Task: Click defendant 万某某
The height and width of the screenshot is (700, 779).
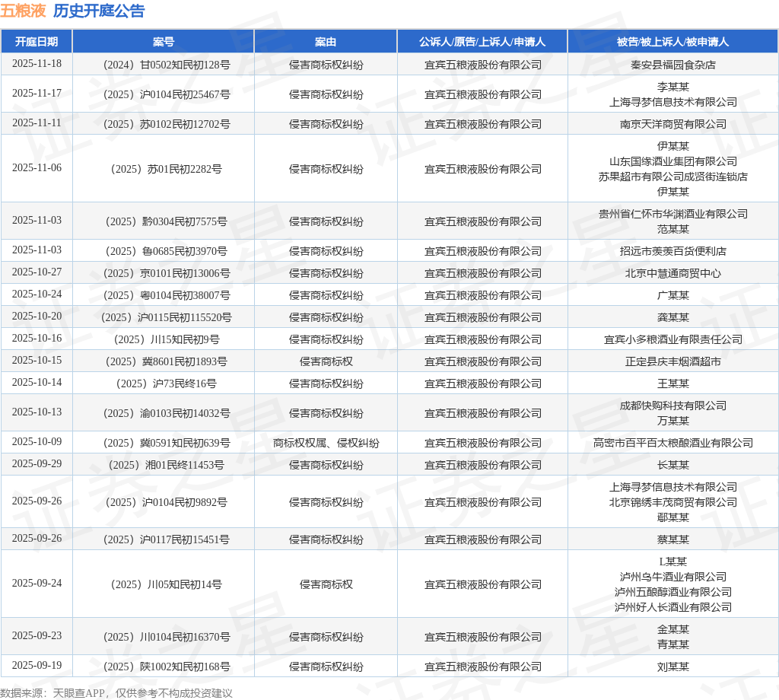Action: click(x=673, y=421)
